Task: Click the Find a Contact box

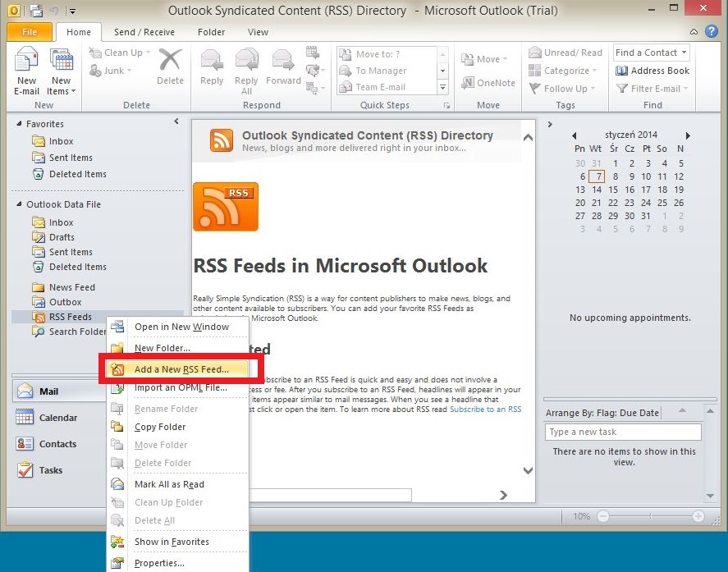Action: coord(651,53)
